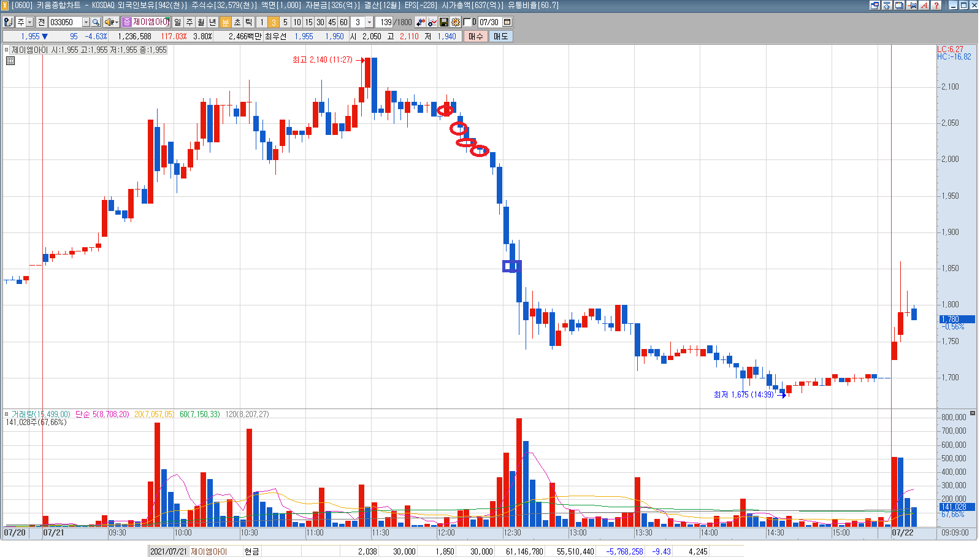Click the first toolbar icon left of 주
The image size is (980, 560).
[8, 22]
